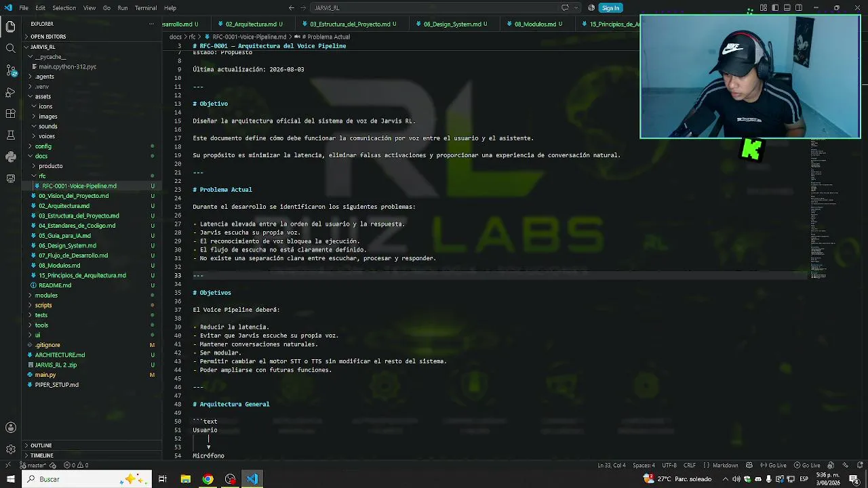This screenshot has height=488, width=868.
Task: Go back with the navigation arrow
Action: pos(292,8)
